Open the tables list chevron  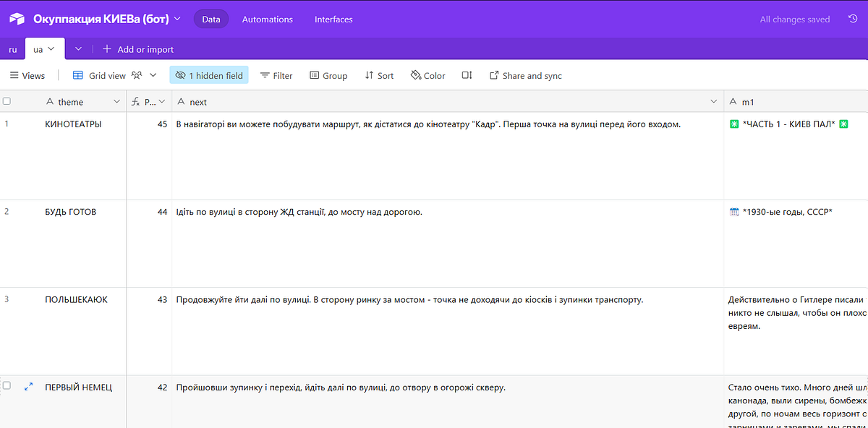78,49
